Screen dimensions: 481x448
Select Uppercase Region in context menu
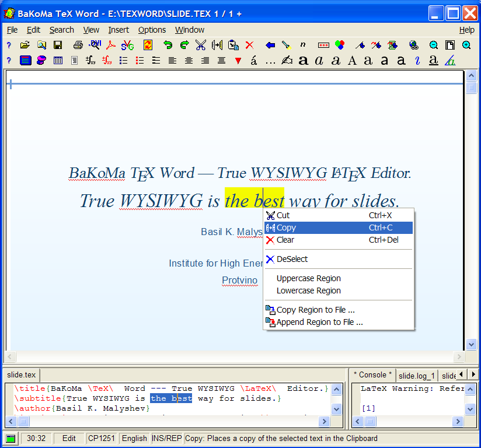pos(308,278)
